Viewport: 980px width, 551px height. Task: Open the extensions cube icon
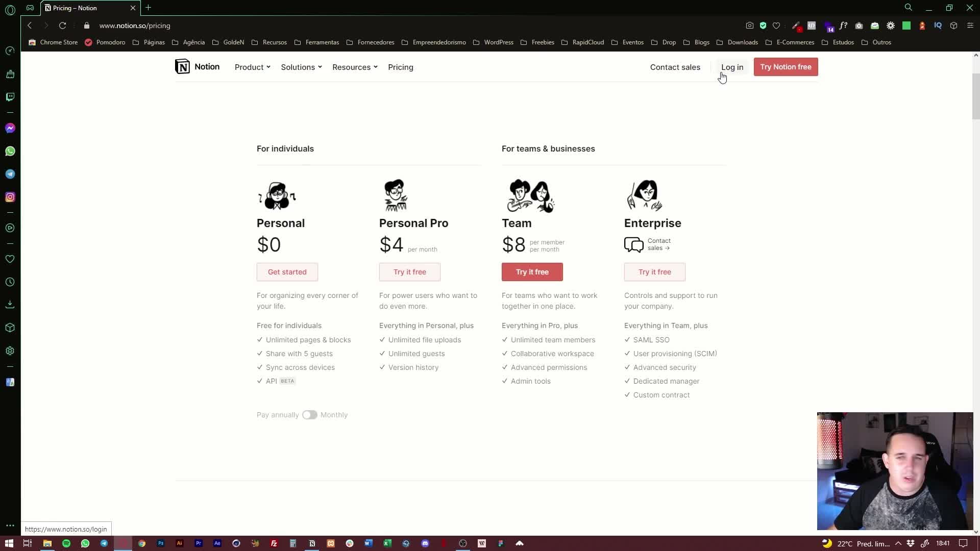953,26
